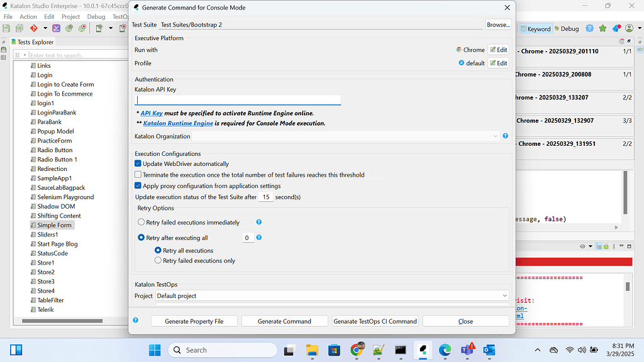This screenshot has width=644, height=362.
Task: Open help using the question mark icon
Action: [589, 28]
